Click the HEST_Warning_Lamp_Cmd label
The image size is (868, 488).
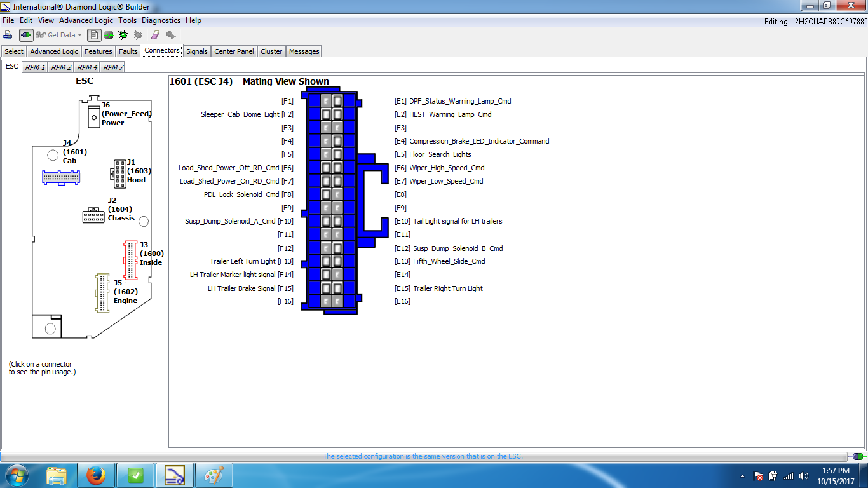tap(450, 114)
